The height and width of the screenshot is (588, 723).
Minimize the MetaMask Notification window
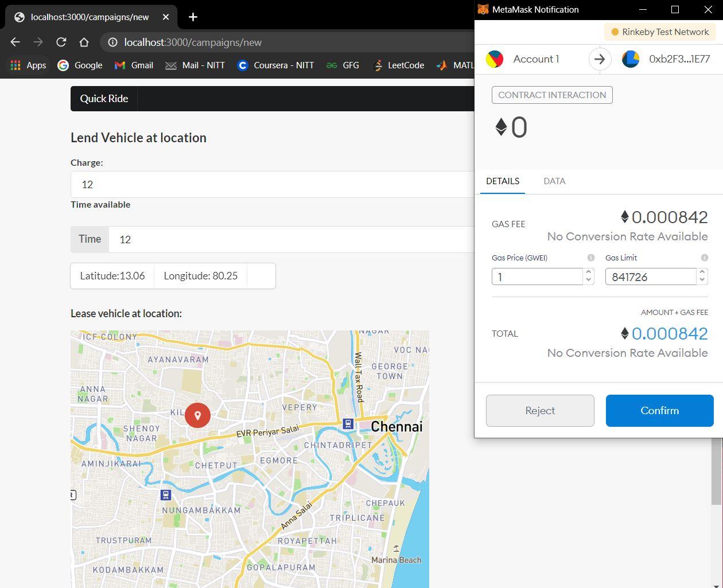(643, 9)
